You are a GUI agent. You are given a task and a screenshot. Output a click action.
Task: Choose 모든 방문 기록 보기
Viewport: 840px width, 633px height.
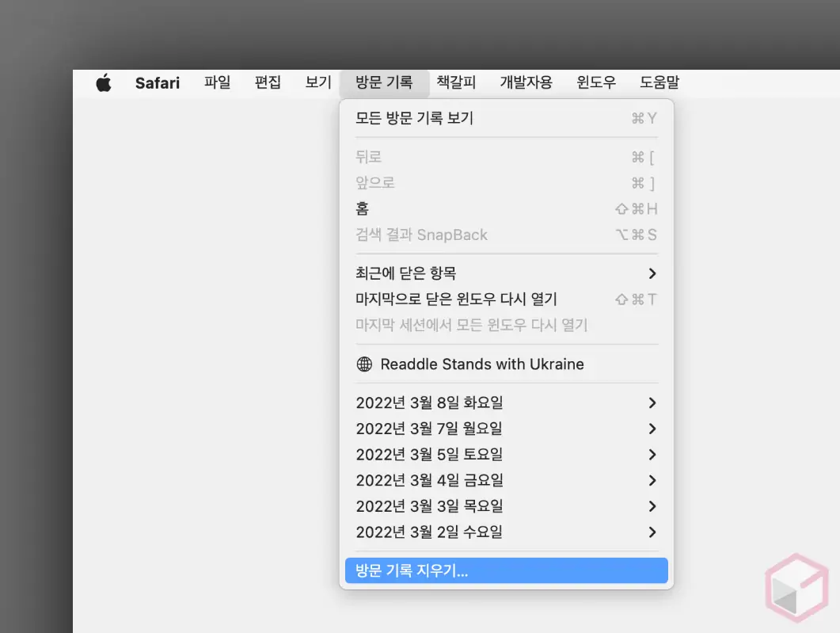(506, 118)
